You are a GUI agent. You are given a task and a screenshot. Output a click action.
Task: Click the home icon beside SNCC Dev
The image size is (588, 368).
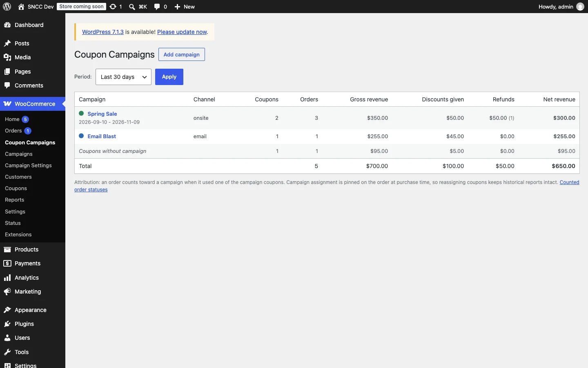pos(21,7)
